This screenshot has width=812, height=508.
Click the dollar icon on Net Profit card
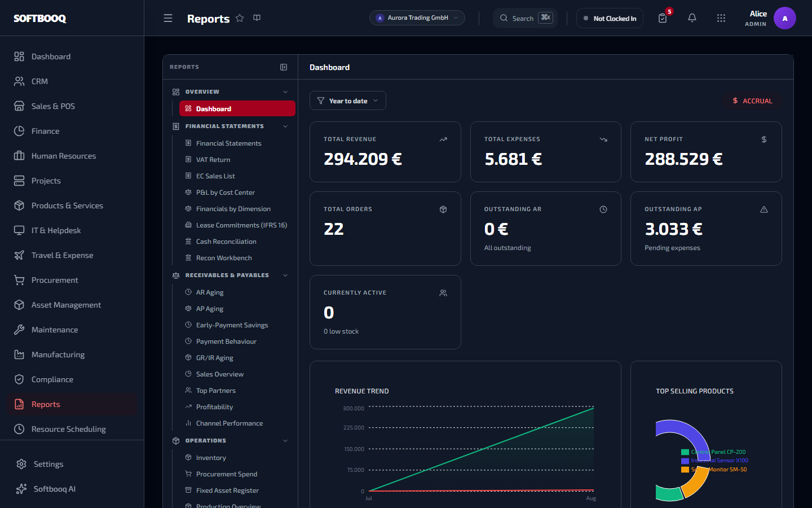[764, 139]
